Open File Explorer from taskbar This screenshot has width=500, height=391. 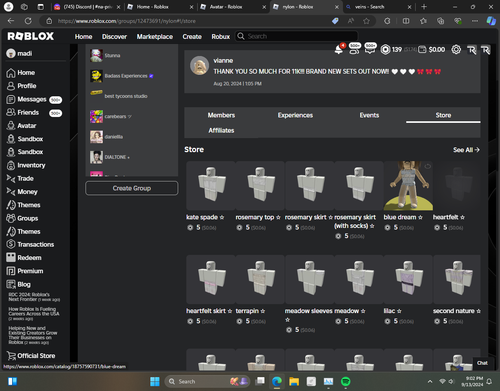point(294,381)
